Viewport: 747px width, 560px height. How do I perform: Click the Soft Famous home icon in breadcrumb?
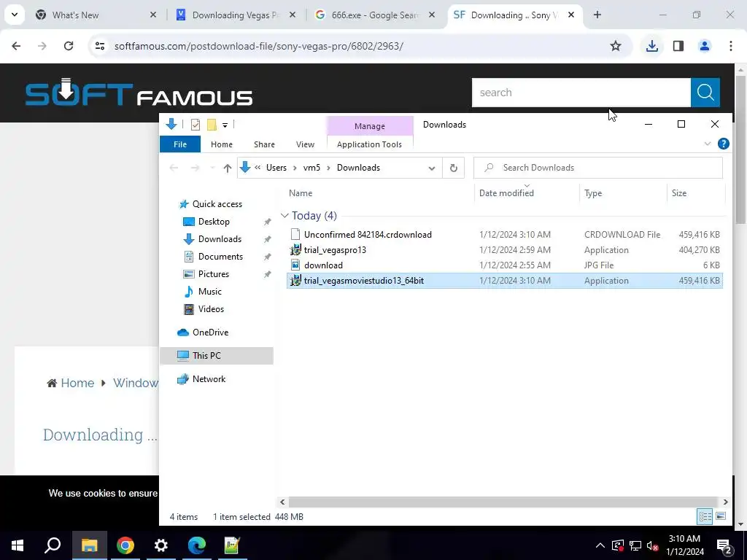(52, 383)
